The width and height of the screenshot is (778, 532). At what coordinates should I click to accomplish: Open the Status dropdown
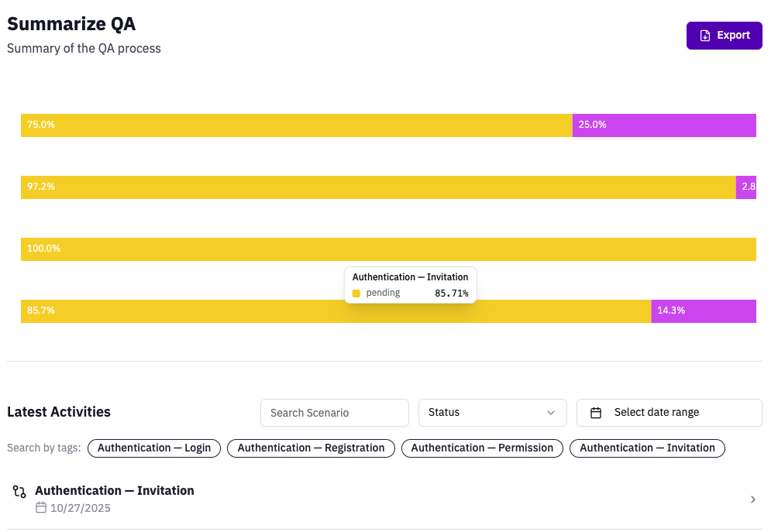pos(492,413)
